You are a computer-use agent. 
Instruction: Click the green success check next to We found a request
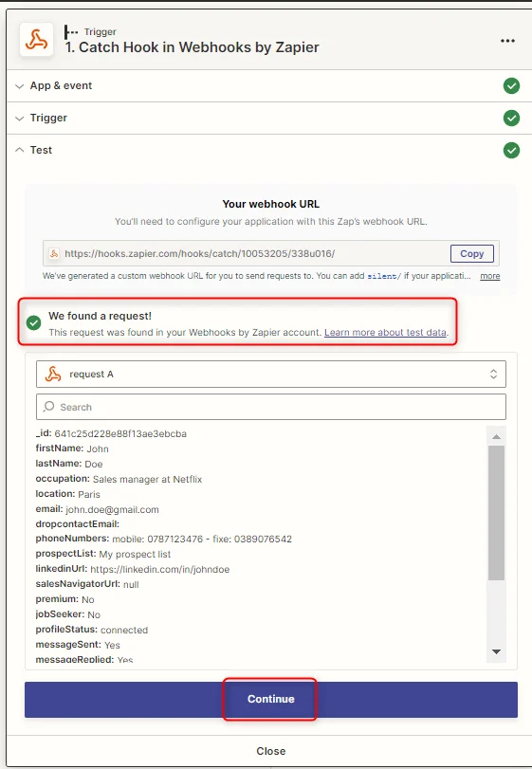pos(34,322)
